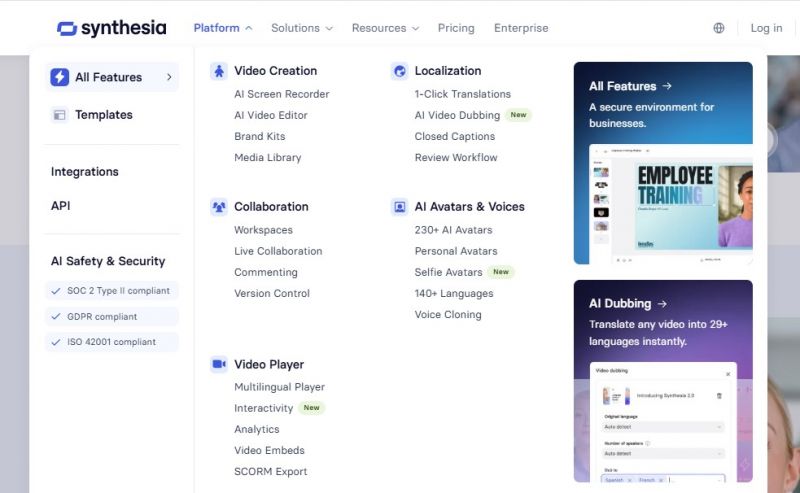Open AI Screen Recorder
Image resolution: width=800 pixels, height=493 pixels.
click(x=282, y=94)
